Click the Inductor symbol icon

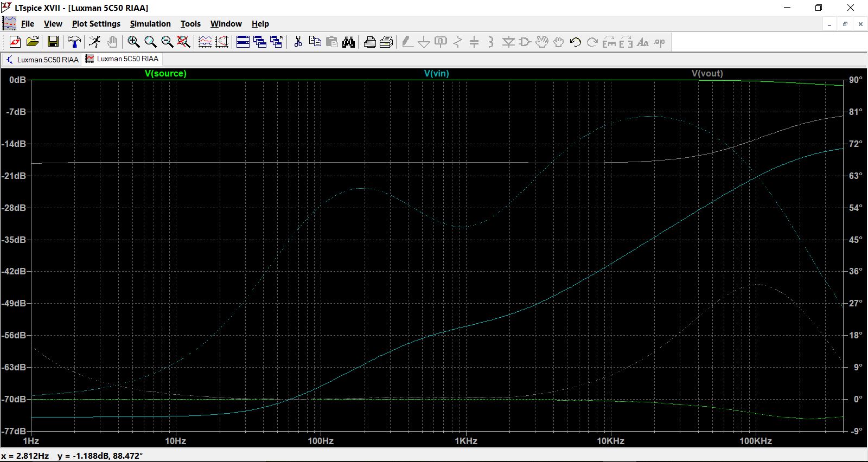(491, 42)
